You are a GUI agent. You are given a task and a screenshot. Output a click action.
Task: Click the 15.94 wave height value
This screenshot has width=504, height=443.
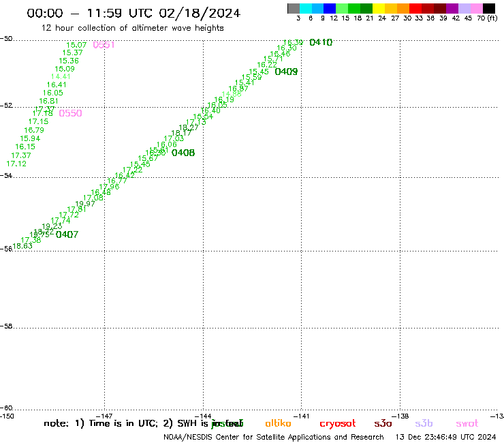(x=30, y=138)
